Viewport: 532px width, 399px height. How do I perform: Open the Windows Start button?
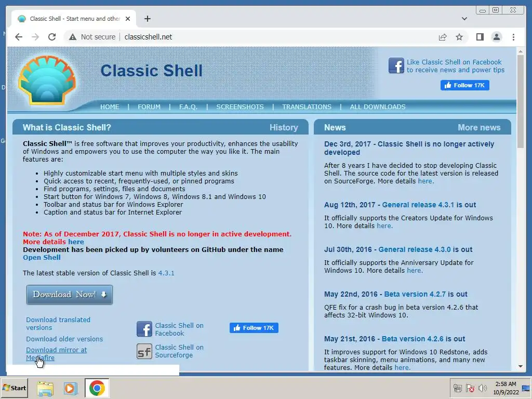pos(14,388)
